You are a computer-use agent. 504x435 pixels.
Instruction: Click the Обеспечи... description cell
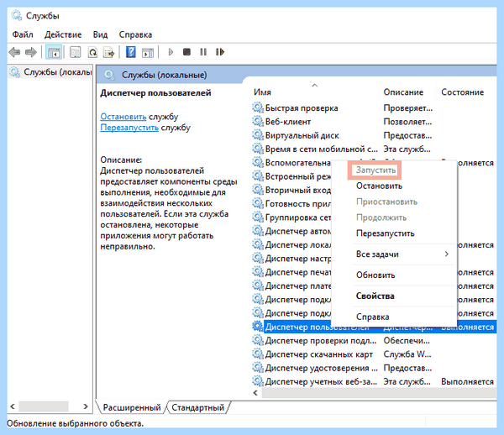407,341
